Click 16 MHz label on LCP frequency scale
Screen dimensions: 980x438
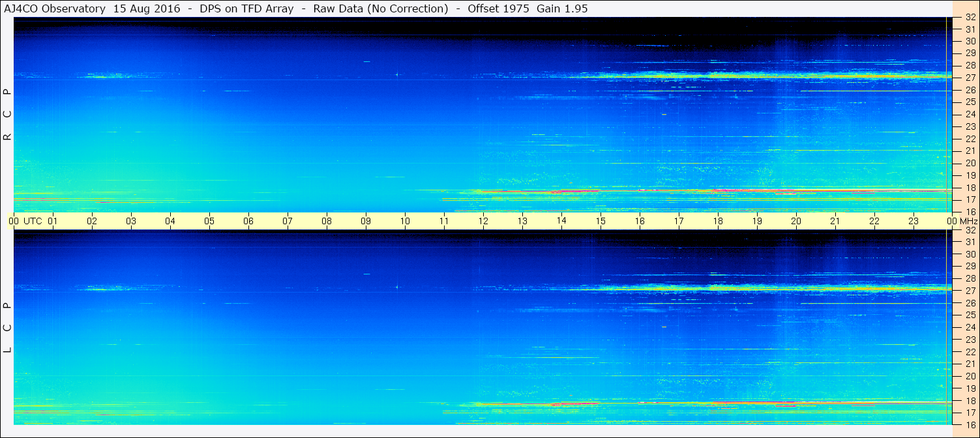pyautogui.click(x=970, y=424)
